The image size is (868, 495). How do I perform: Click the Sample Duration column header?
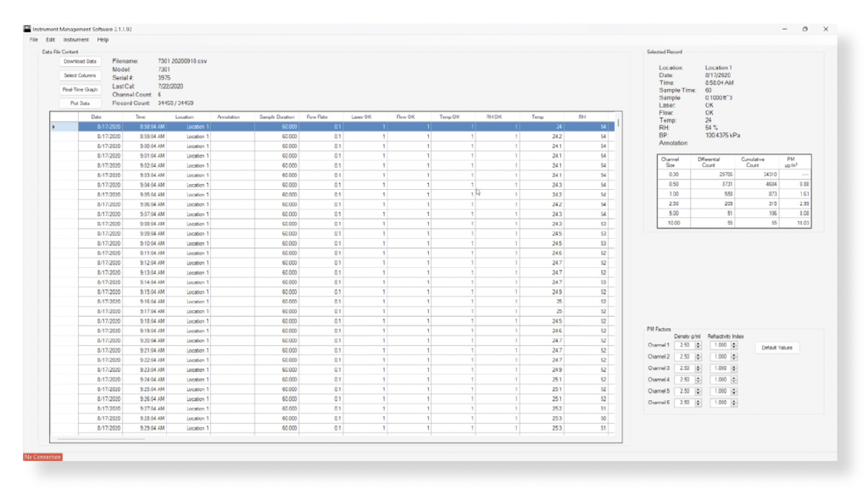point(277,117)
